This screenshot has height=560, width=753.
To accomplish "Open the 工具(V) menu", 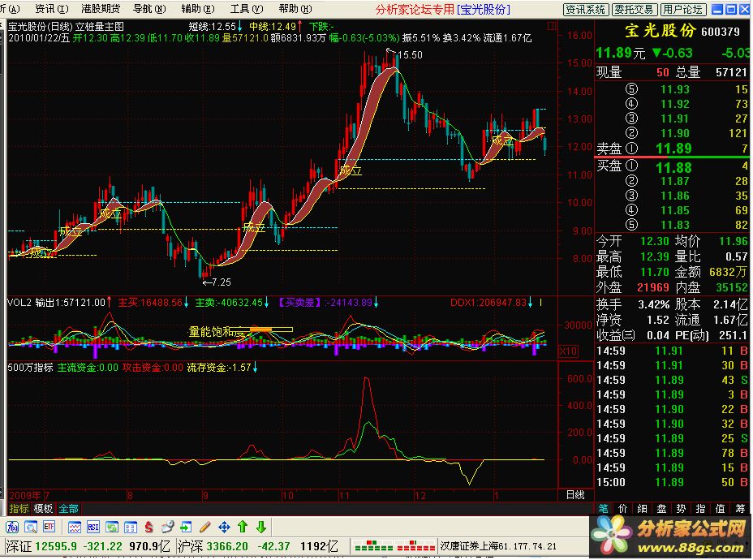I will point(247,9).
